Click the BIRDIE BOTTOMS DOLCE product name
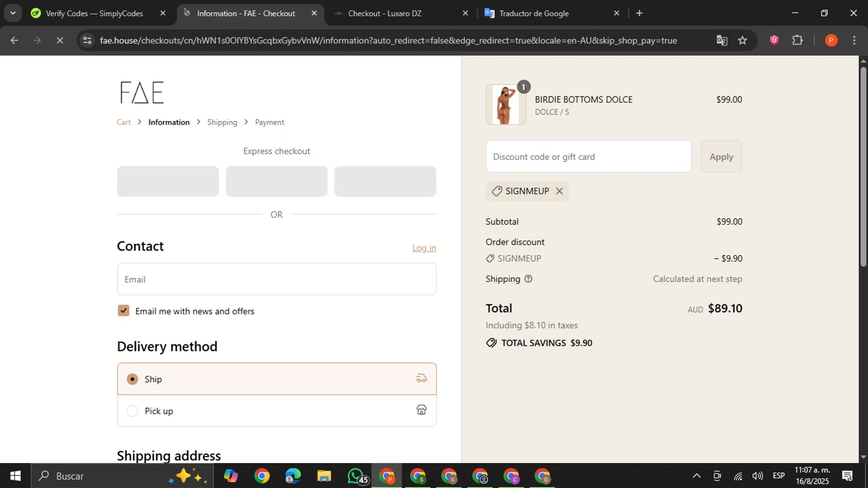The height and width of the screenshot is (488, 868). tap(583, 100)
